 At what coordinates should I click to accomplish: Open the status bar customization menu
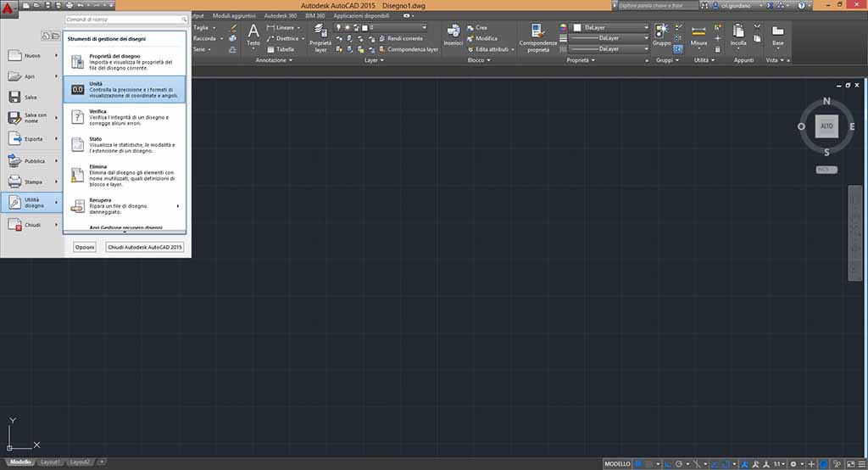click(x=861, y=464)
